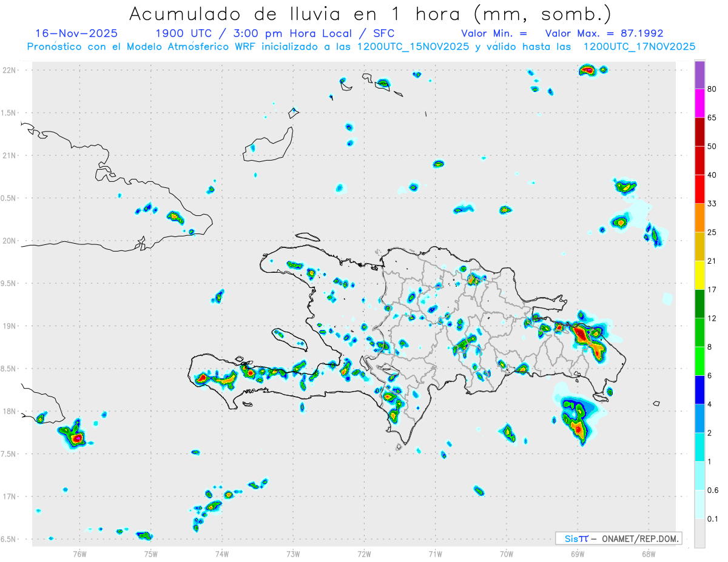
Task: Select the "Valor Max. = 87.1992" value
Action: click(604, 33)
